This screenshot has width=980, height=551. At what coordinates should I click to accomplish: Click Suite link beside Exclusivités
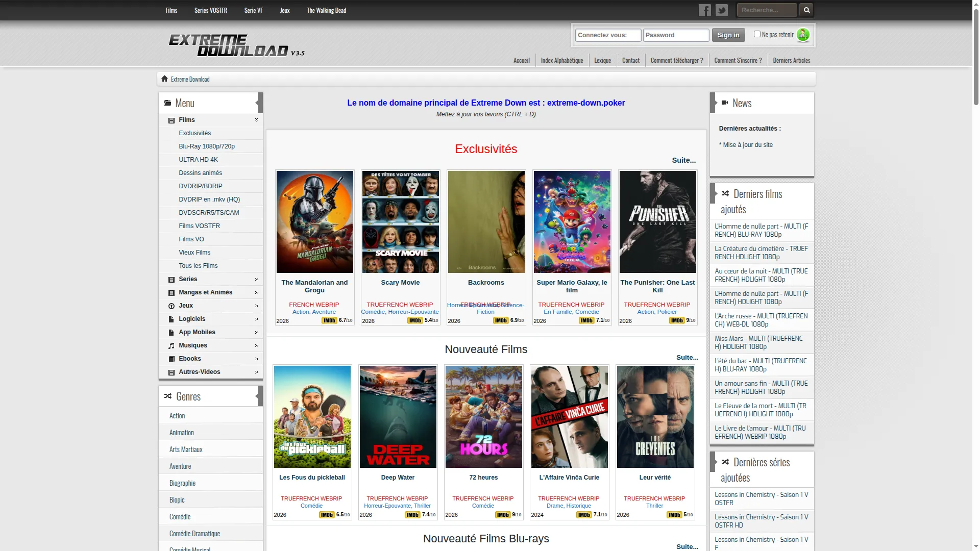684,160
